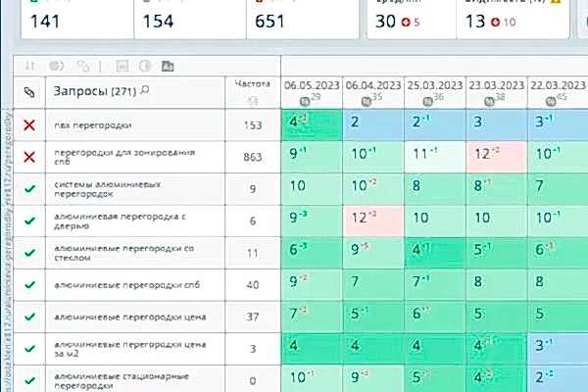Viewport: 588px width, 392px height.
Task: Click the chain link icon in the table toolbar
Action: tap(82, 66)
